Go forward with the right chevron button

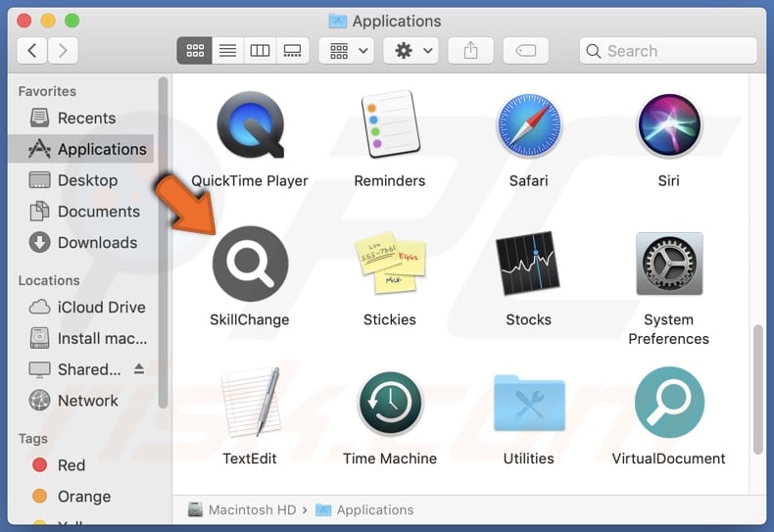tap(63, 50)
